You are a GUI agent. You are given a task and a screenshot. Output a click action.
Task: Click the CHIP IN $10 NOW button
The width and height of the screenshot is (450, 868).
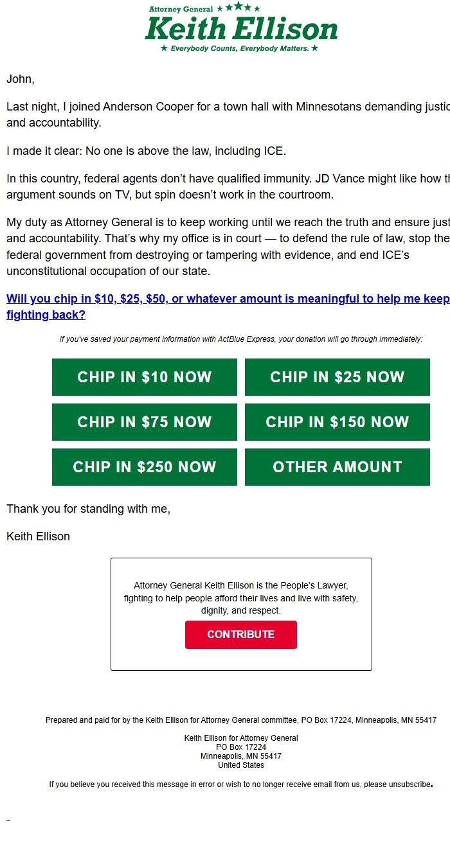[x=144, y=376]
